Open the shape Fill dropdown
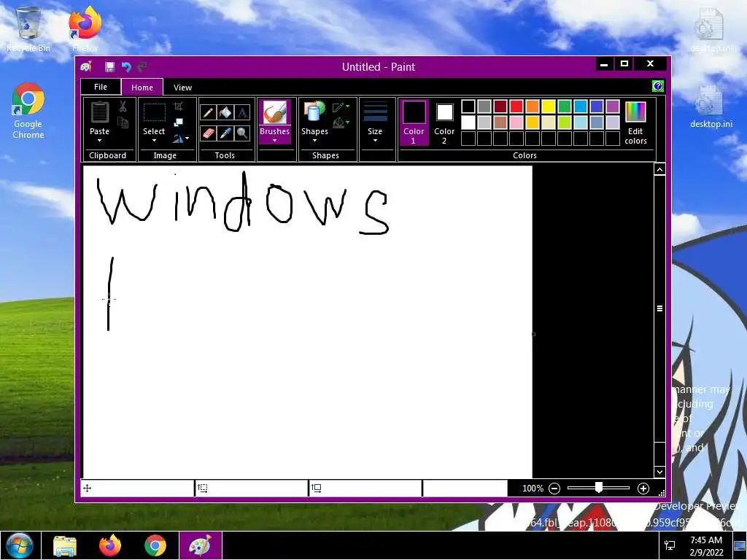747x560 pixels. (x=341, y=123)
